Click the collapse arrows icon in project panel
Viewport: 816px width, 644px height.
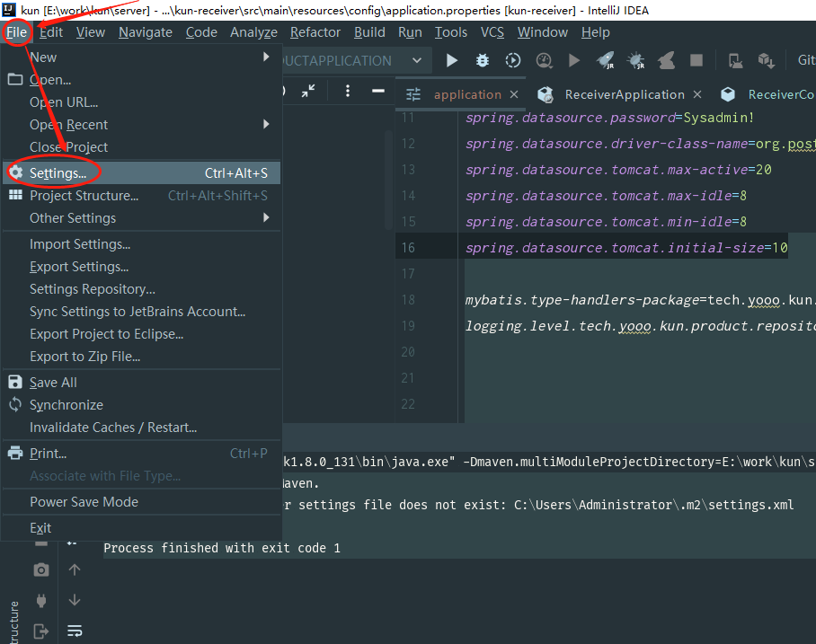[x=308, y=91]
